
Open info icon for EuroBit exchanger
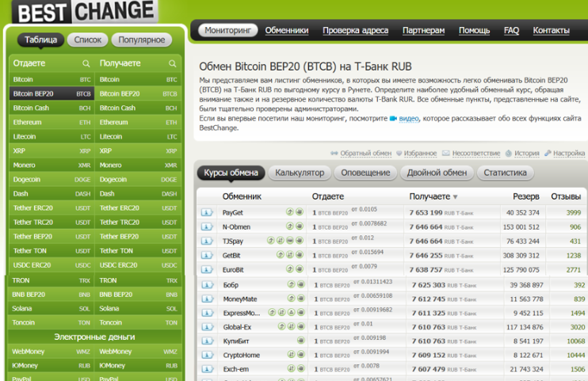click(207, 269)
